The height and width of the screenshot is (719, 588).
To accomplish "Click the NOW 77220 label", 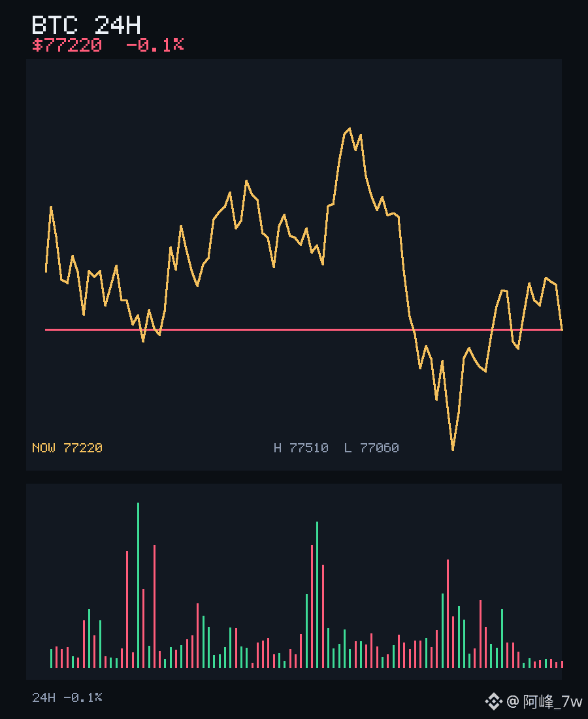I will click(67, 448).
